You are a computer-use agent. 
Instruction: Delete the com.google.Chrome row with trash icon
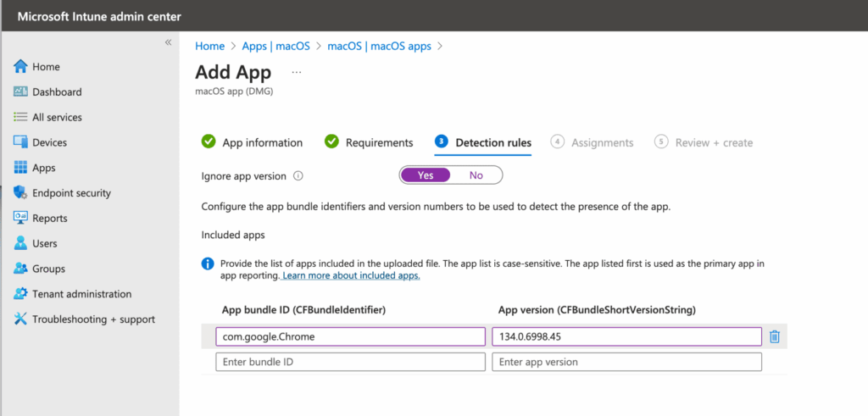click(774, 337)
